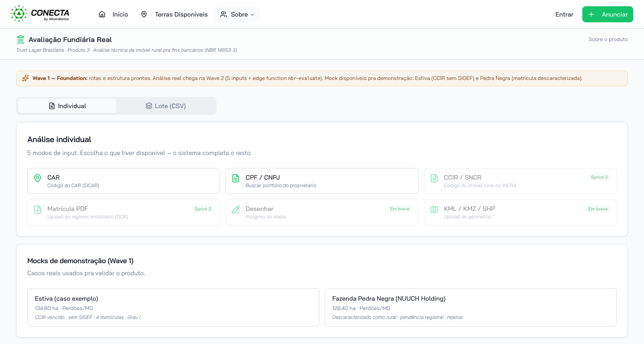Screen dimensions: 644x344
Task: Click the nbr-evaluate code text in banner
Action: pos(304,78)
